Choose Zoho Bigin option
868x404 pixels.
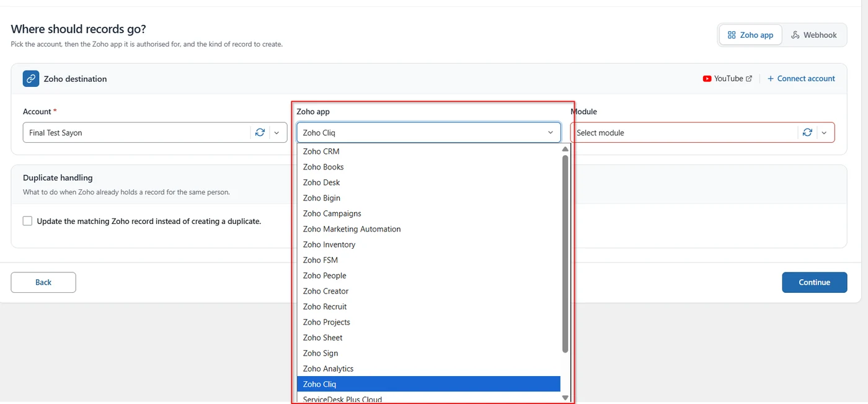pos(428,198)
